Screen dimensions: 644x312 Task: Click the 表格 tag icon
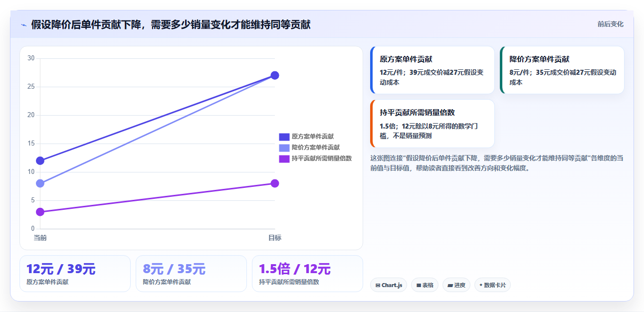419,286
